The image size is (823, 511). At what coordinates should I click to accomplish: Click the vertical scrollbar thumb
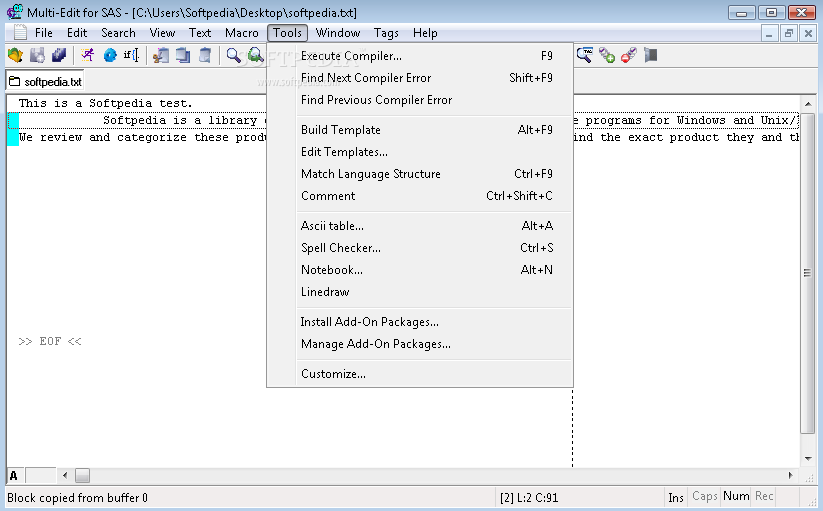coord(808,272)
